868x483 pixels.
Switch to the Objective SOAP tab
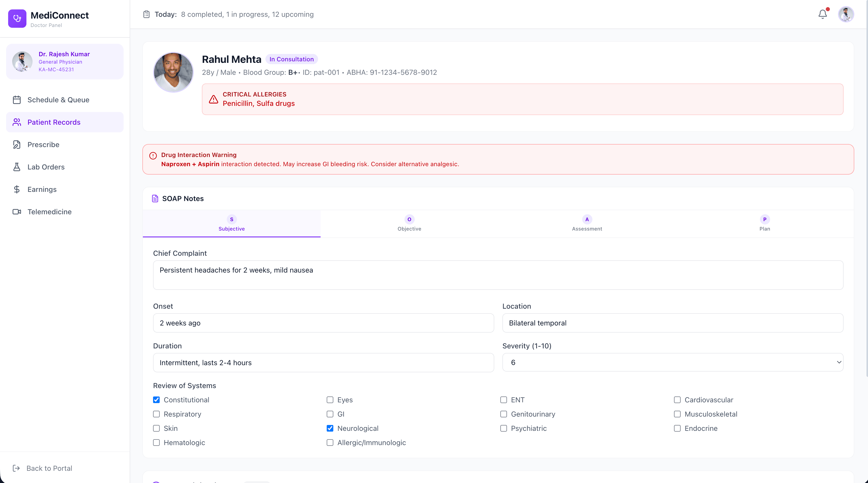pyautogui.click(x=409, y=224)
